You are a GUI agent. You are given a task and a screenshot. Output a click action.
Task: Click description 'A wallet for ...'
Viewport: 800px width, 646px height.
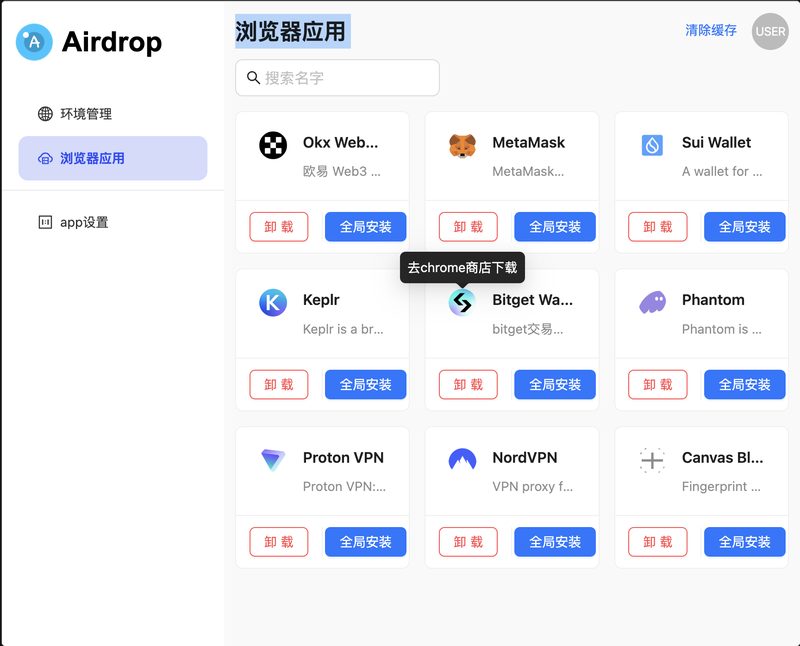pos(722,171)
